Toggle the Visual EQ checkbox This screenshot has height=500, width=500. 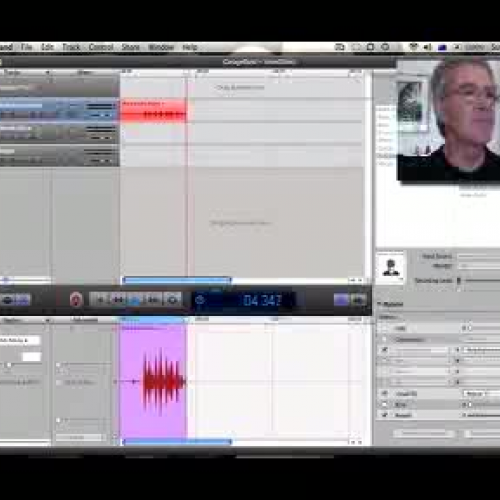click(384, 394)
